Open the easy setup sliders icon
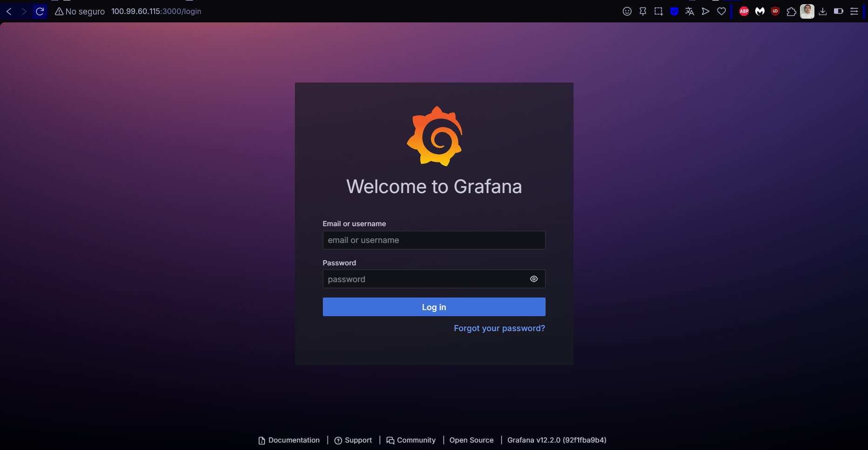 [x=854, y=11]
